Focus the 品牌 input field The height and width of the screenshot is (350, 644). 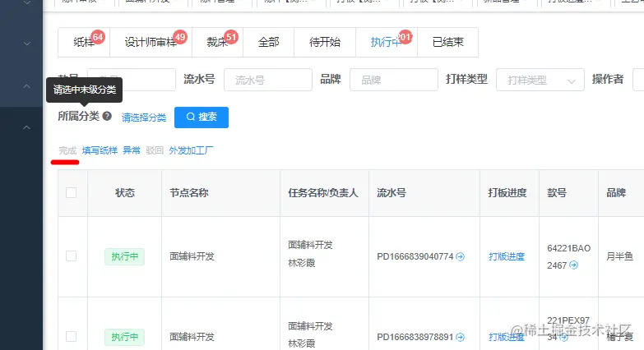pyautogui.click(x=393, y=80)
